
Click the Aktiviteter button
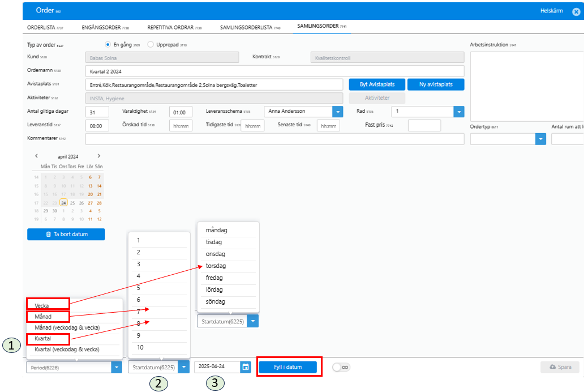point(377,98)
